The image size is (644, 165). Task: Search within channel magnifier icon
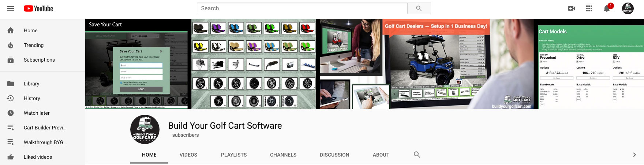coord(417,155)
